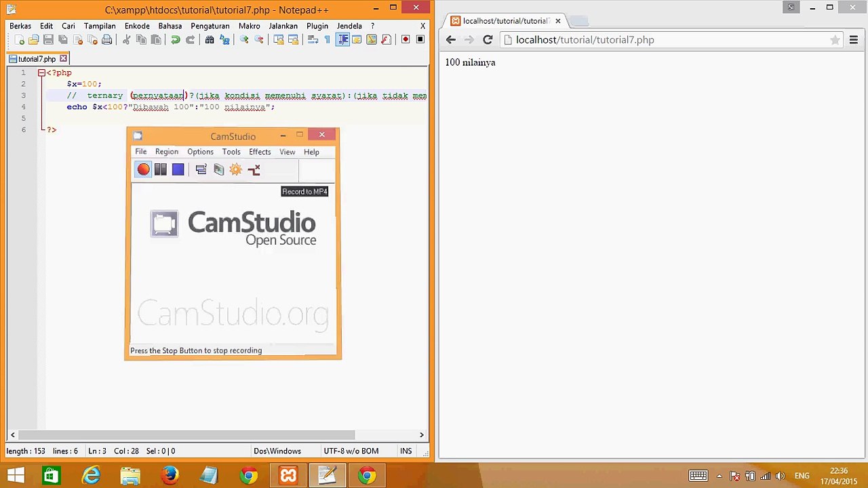The image size is (868, 488).
Task: Open Firefox from the taskbar
Action: pos(170,476)
